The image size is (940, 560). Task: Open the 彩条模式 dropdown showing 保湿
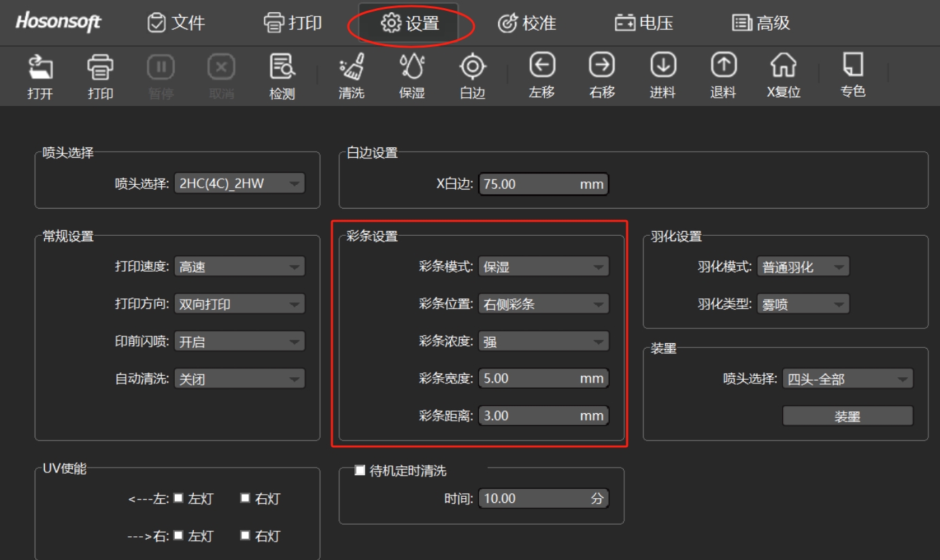pos(543,266)
